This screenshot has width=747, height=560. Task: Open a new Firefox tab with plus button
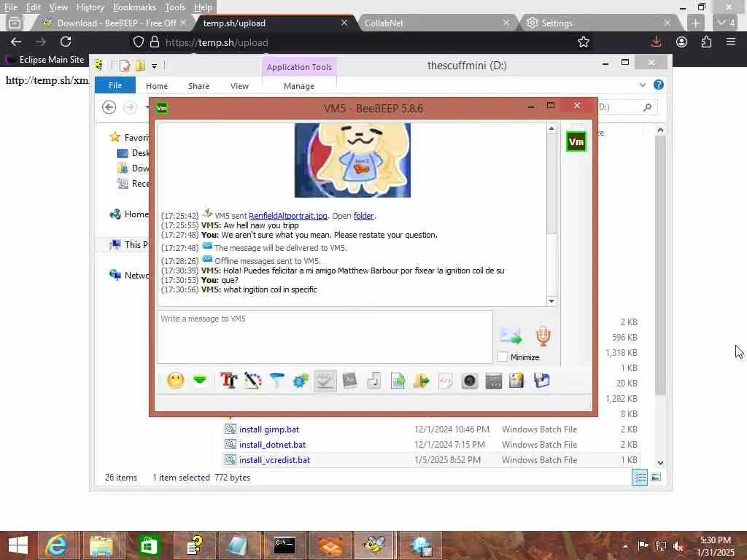(x=695, y=23)
